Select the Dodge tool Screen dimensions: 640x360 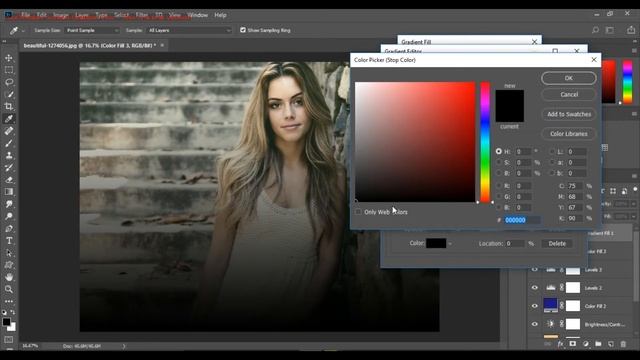coord(9,216)
